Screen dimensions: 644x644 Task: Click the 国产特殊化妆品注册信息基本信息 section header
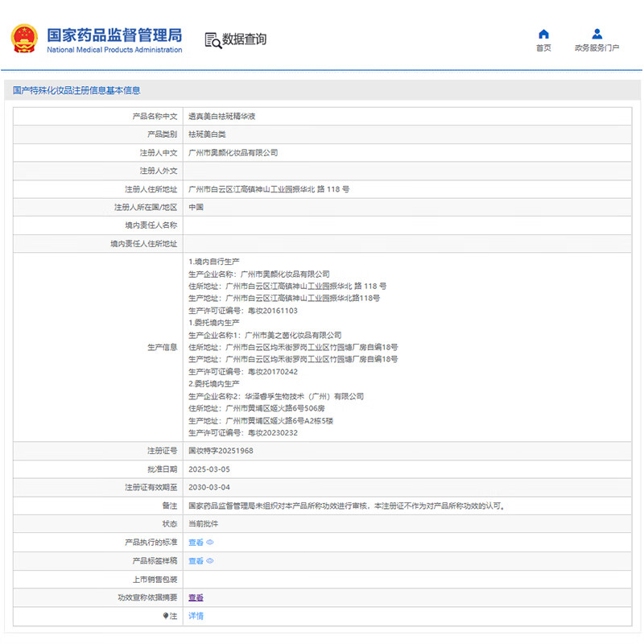pyautogui.click(x=76, y=90)
